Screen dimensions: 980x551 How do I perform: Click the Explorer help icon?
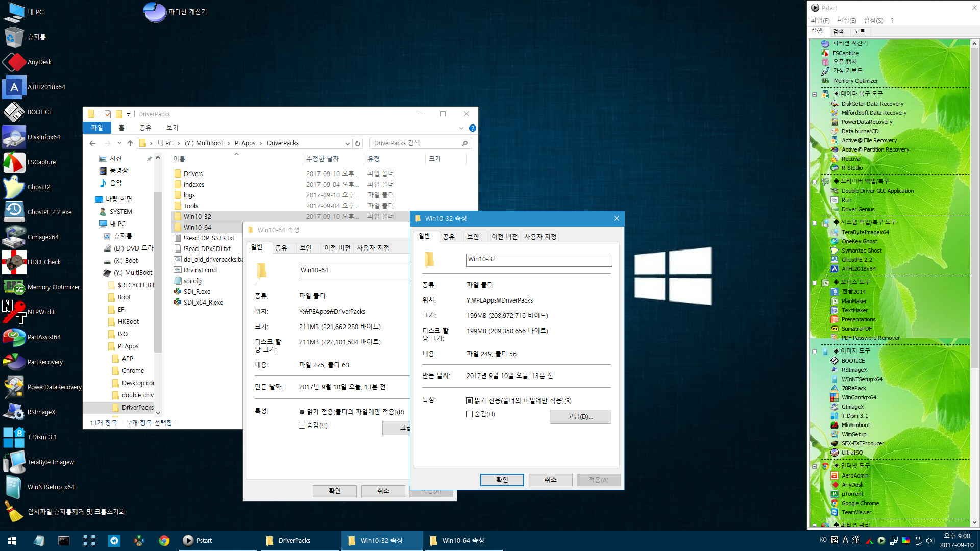pyautogui.click(x=473, y=128)
